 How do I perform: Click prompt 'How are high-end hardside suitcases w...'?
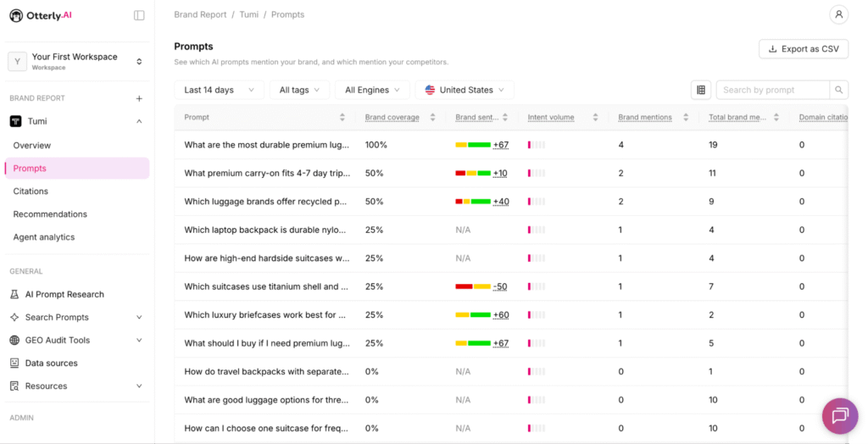click(x=267, y=258)
